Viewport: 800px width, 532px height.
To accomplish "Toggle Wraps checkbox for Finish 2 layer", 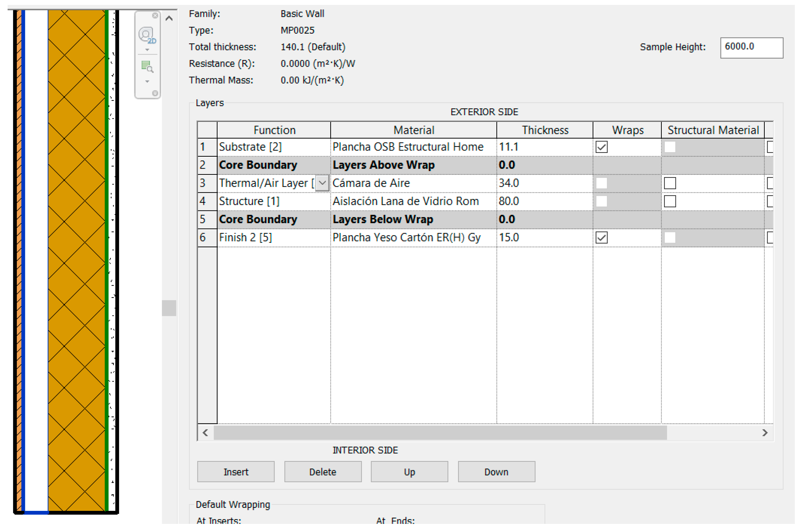I will click(601, 238).
